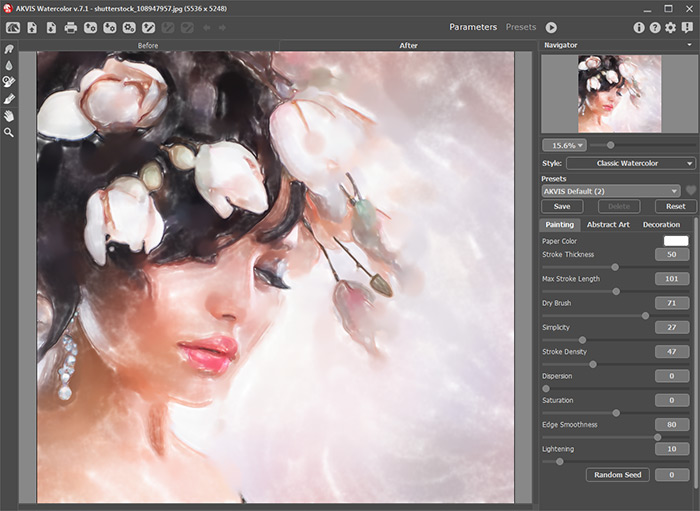Click the Max Stroke Length value field 101
This screenshot has height=511, width=700.
pyautogui.click(x=672, y=278)
